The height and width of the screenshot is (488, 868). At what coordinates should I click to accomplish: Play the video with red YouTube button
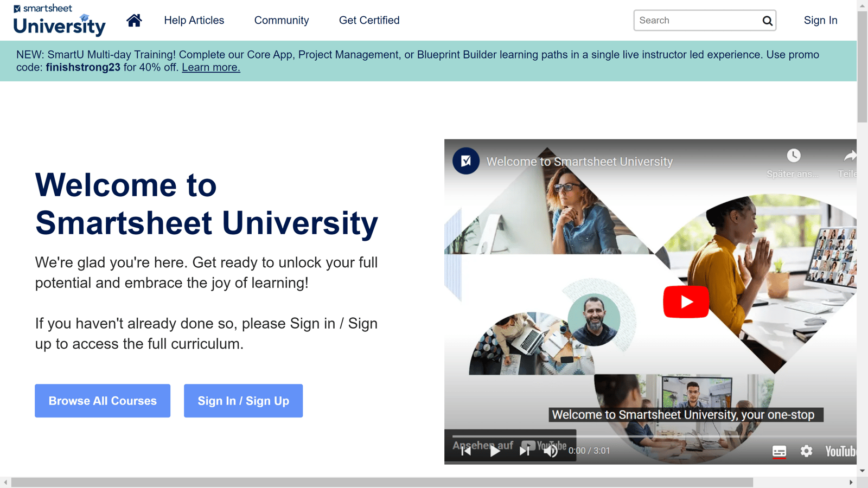pos(686,301)
